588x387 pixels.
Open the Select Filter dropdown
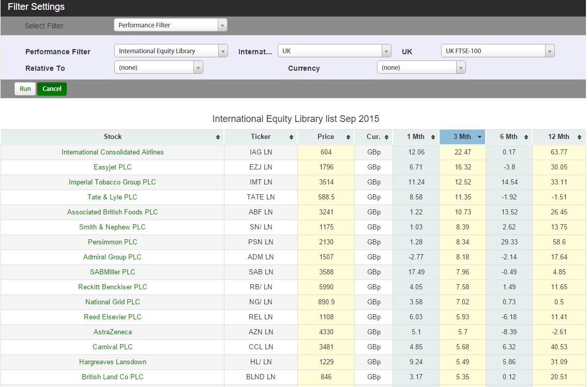170,25
